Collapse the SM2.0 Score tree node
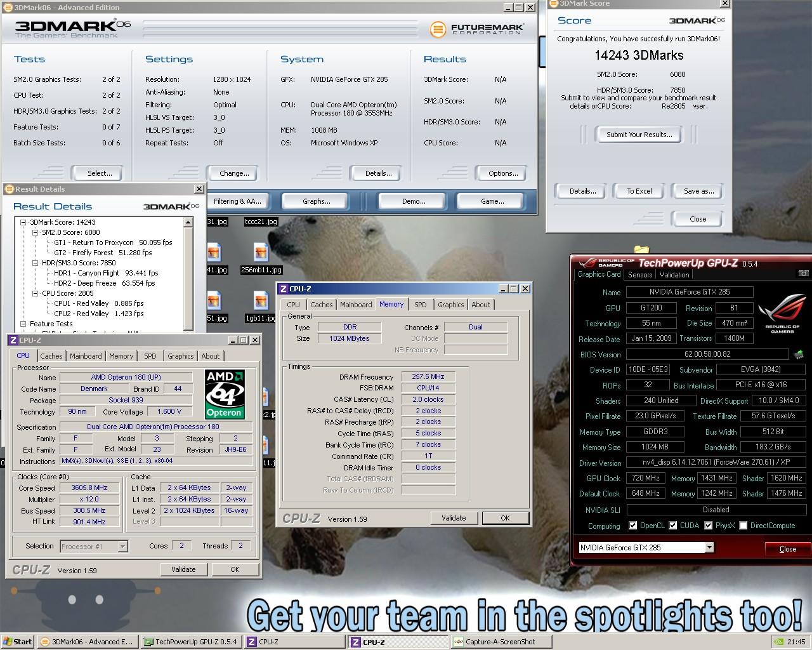Image resolution: width=812 pixels, height=650 pixels. pyautogui.click(x=36, y=232)
